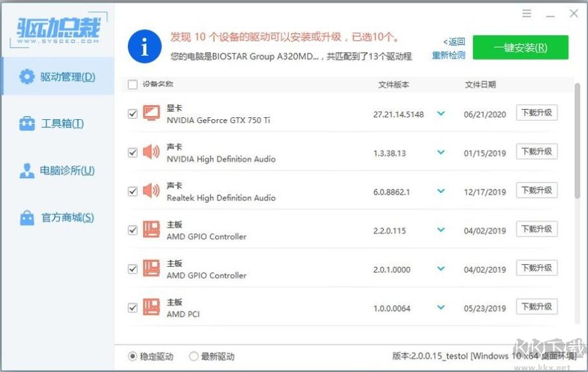Expand version dropdown for 1.0.0.0064

click(x=441, y=307)
